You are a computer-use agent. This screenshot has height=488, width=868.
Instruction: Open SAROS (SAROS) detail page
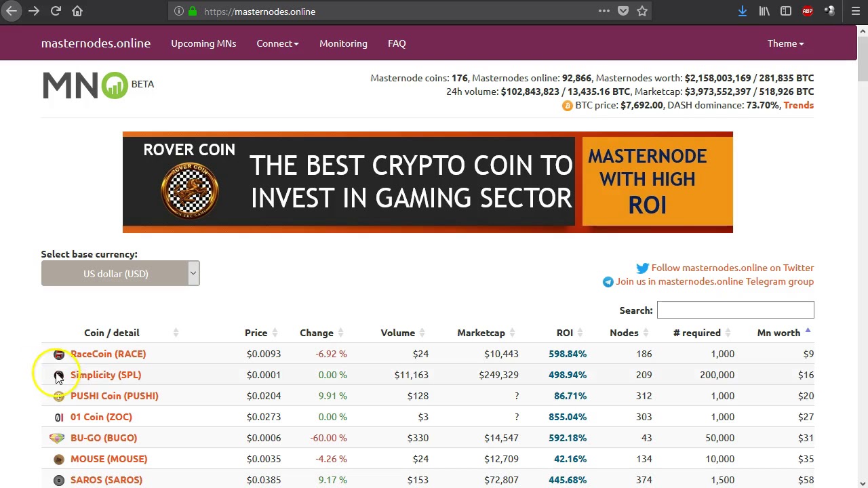(x=106, y=480)
